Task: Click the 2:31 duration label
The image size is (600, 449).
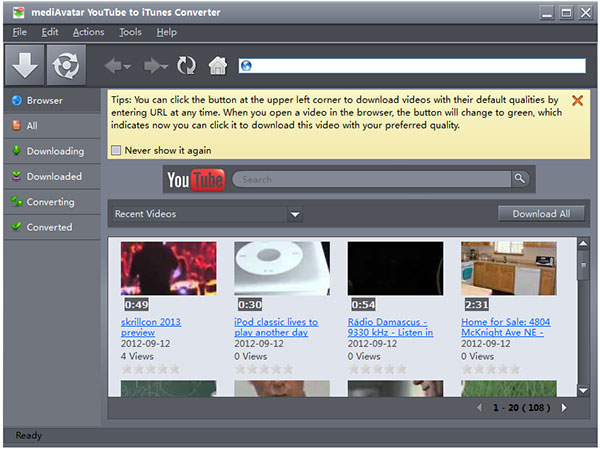Action: tap(477, 305)
